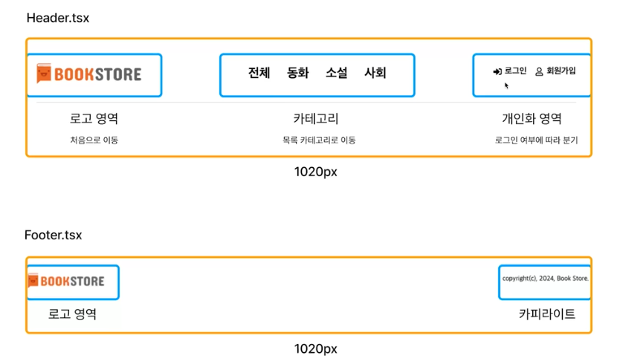The image size is (620, 364).
Task: Select the 동화 category
Action: pos(298,73)
